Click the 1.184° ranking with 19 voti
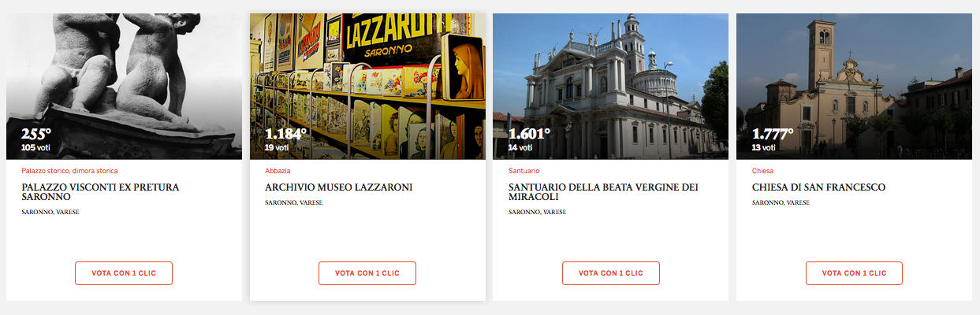This screenshot has width=980, height=315. point(285,139)
